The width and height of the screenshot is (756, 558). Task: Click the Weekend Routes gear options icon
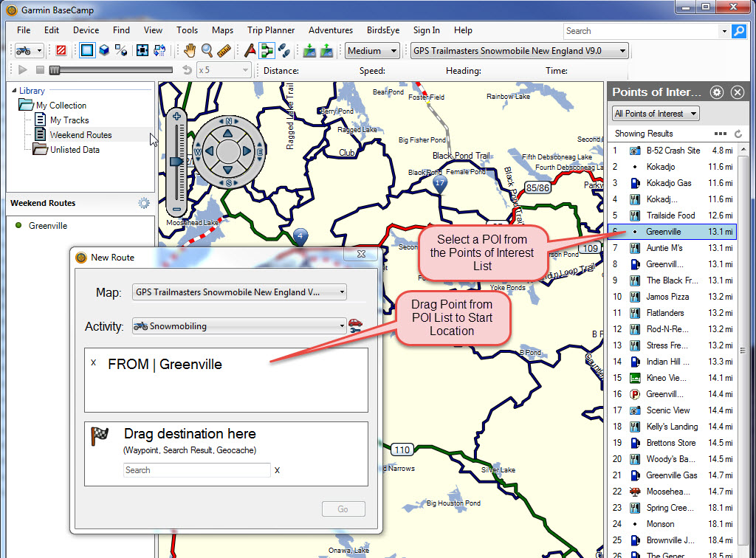[x=144, y=203]
